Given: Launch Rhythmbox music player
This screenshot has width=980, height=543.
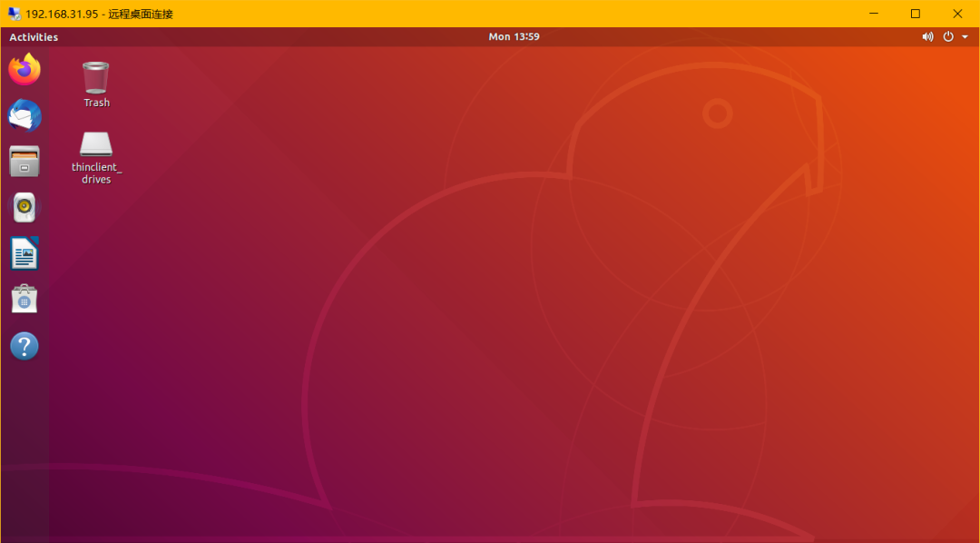Looking at the screenshot, I should click(24, 208).
